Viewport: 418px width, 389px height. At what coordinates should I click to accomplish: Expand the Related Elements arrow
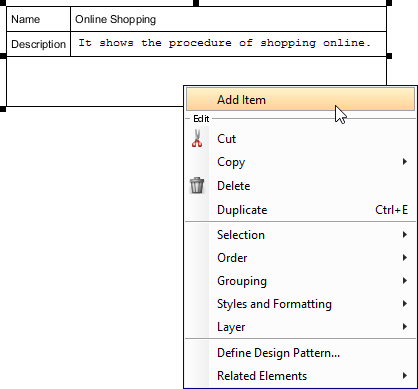405,376
